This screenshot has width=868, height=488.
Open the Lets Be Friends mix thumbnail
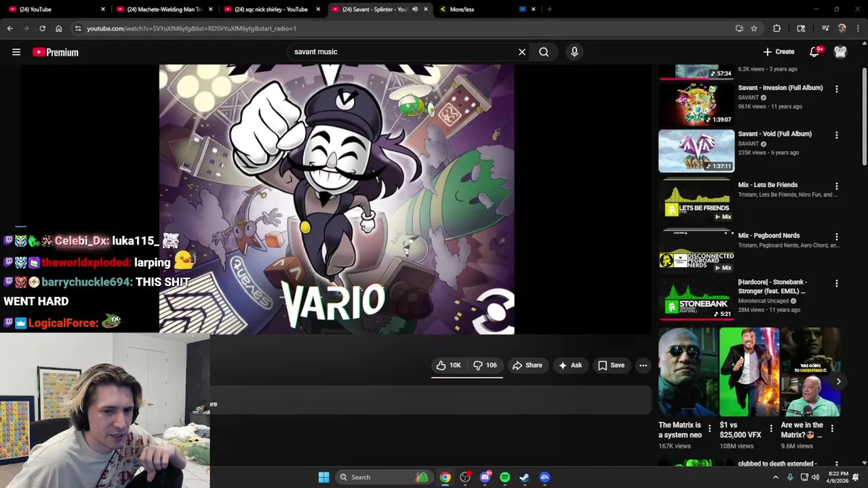pyautogui.click(x=696, y=201)
